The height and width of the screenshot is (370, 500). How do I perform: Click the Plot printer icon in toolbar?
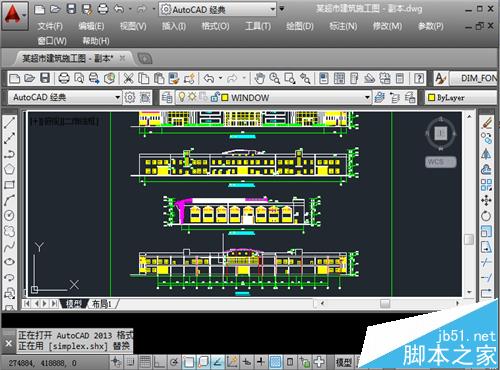coord(64,79)
